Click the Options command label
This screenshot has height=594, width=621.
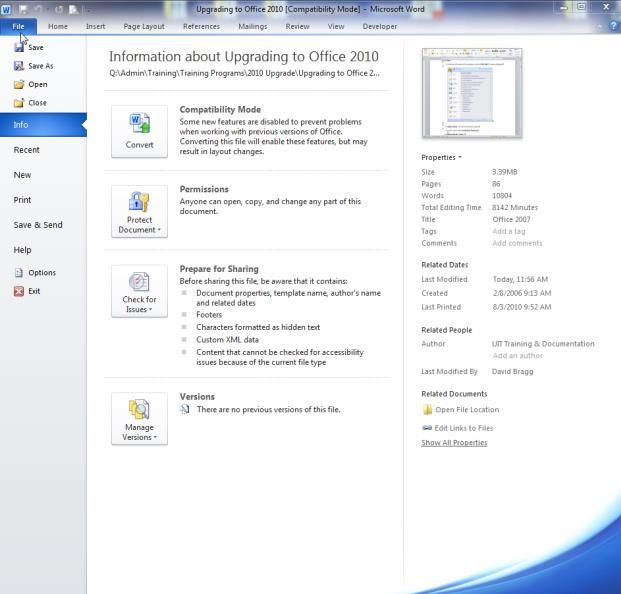[x=42, y=272]
